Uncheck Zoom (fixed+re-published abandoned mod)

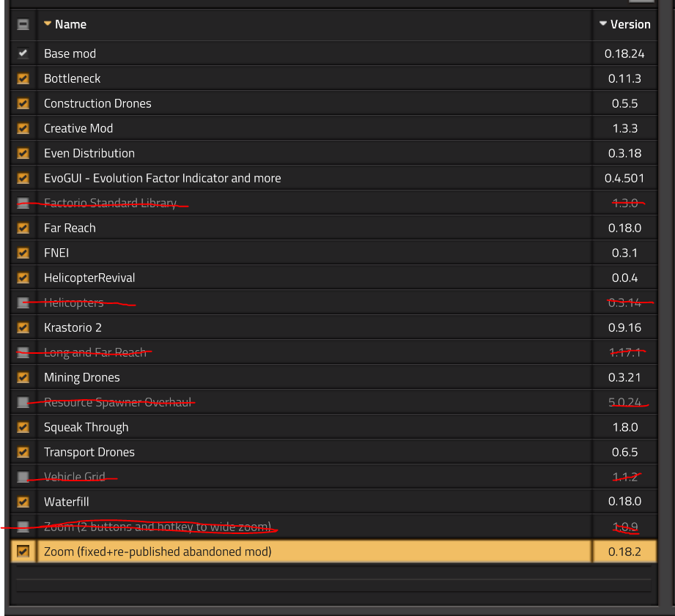(x=23, y=552)
